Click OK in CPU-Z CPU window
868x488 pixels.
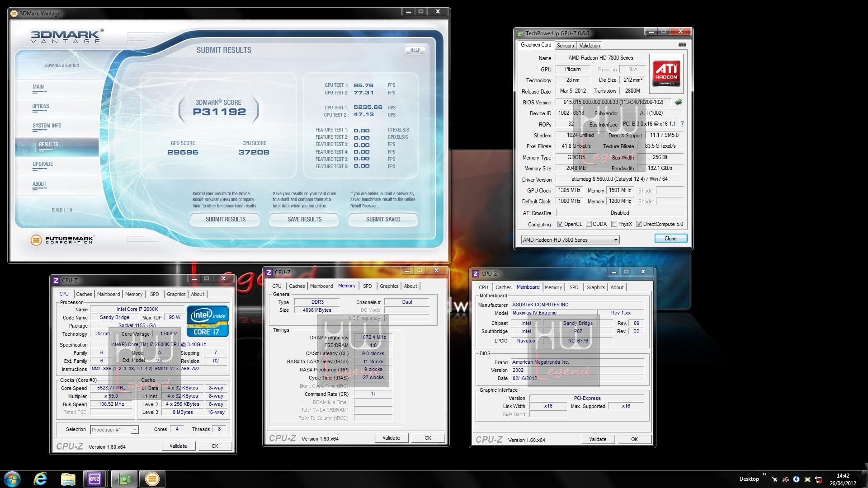(x=215, y=446)
